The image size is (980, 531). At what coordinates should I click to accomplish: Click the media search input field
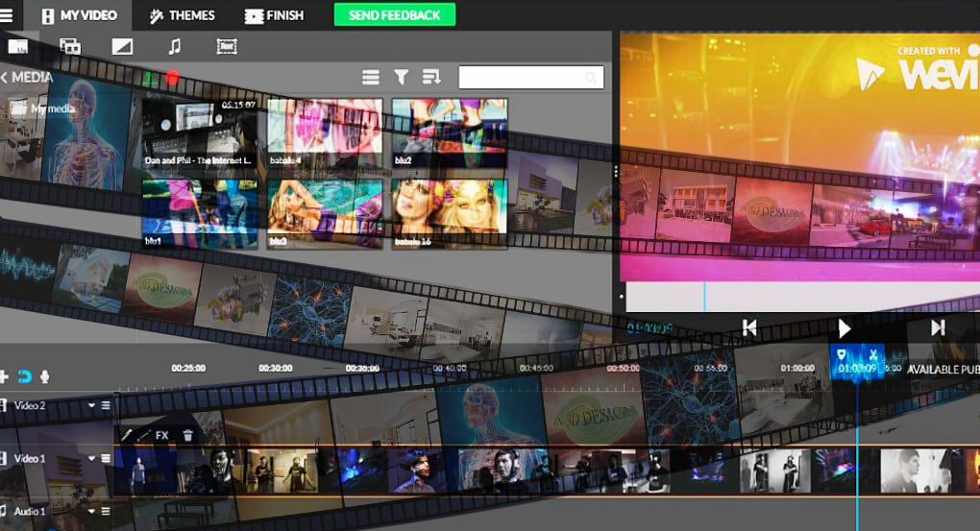click(530, 78)
